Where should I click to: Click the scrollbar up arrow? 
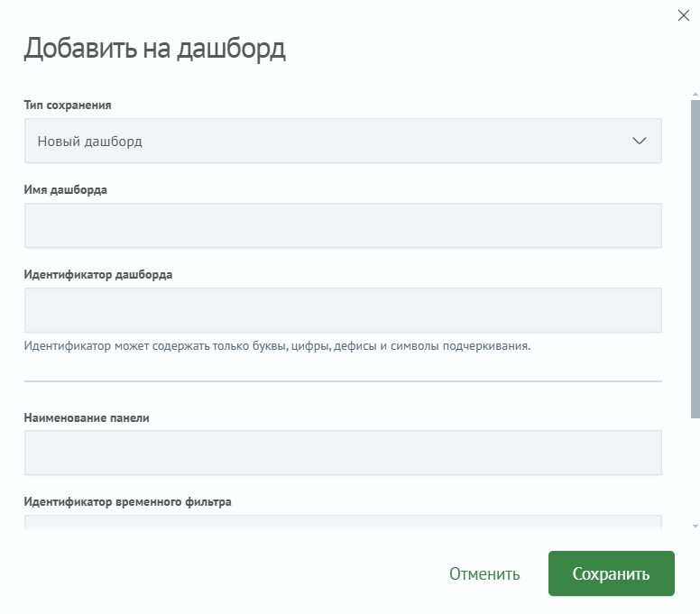pos(695,95)
